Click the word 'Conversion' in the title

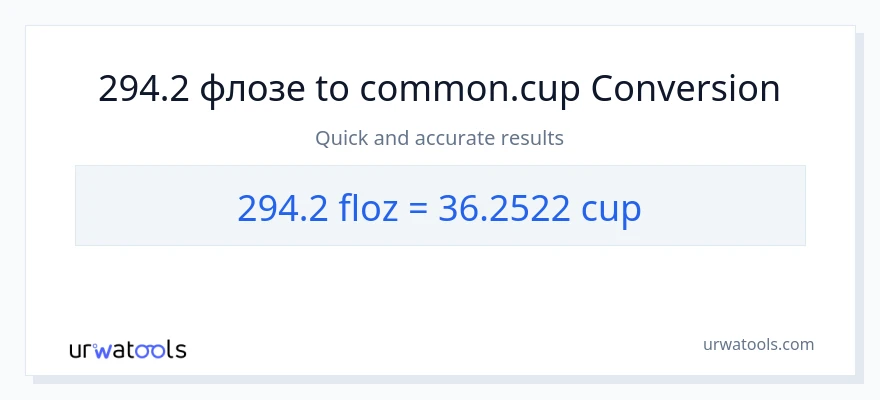pos(685,90)
